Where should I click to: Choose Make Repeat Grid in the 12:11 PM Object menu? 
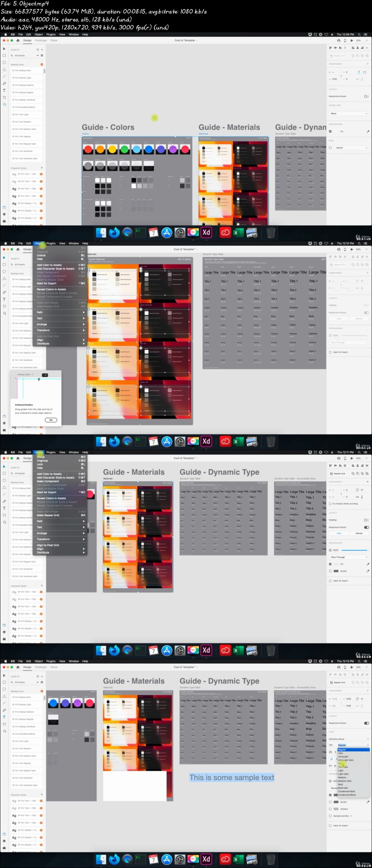[60, 515]
